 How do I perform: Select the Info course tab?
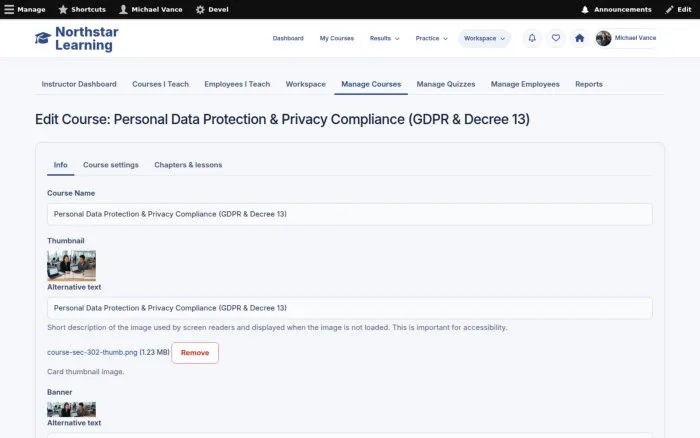[x=61, y=165]
